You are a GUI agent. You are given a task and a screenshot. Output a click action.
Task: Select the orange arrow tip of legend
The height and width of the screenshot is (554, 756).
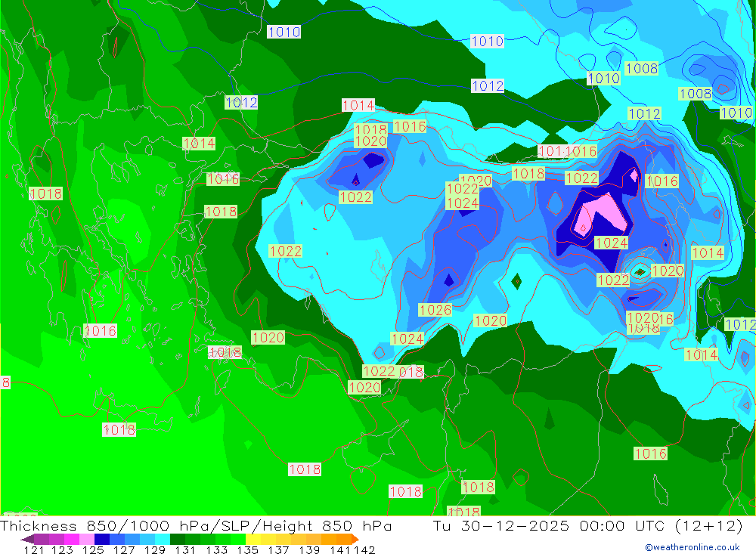355,539
